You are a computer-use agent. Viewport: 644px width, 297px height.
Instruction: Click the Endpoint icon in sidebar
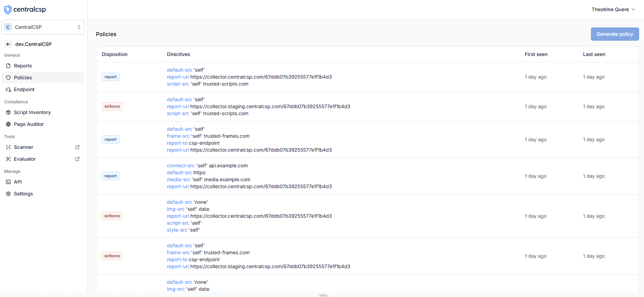click(x=8, y=89)
